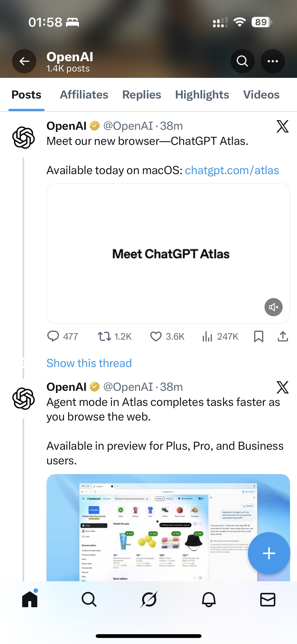Like the ChatGPT Atlas post
Image resolution: width=297 pixels, height=644 pixels.
pyautogui.click(x=156, y=336)
